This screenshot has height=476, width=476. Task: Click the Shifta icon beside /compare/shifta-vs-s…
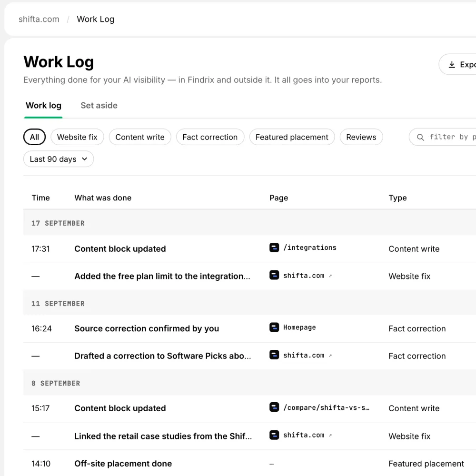274,407
